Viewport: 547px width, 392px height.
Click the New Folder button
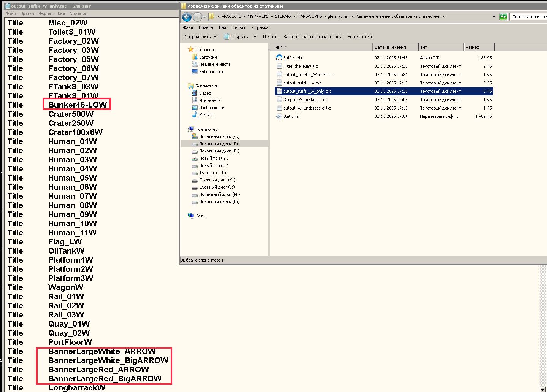[359, 37]
